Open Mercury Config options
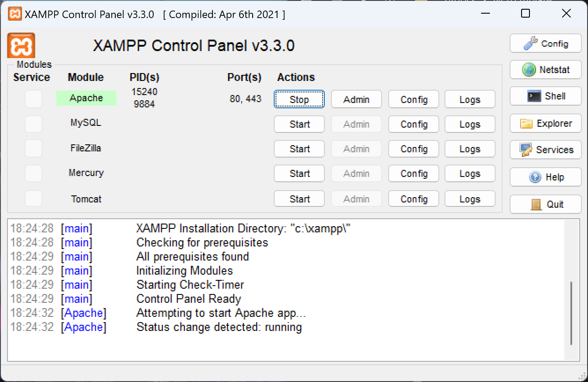Screen dimensions: 588x382 (413, 173)
